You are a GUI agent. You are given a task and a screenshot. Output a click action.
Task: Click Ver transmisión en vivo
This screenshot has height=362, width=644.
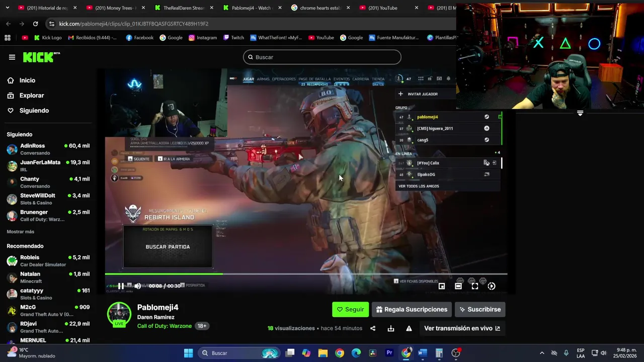[462, 328]
